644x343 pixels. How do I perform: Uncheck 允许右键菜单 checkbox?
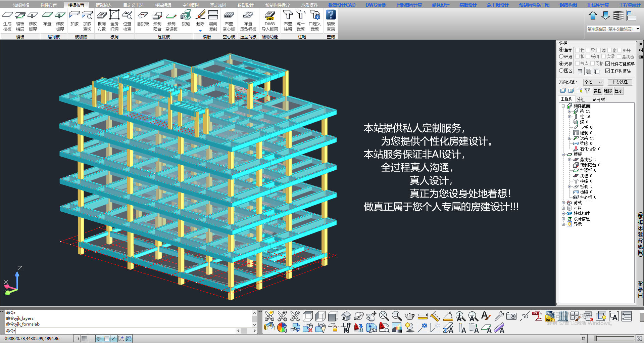coord(607,63)
